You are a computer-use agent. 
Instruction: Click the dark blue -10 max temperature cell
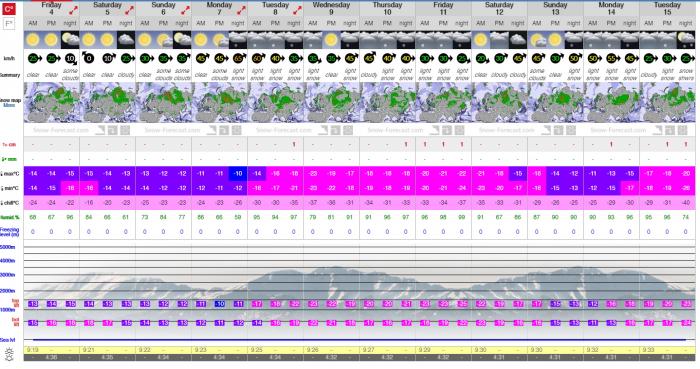coord(238,174)
